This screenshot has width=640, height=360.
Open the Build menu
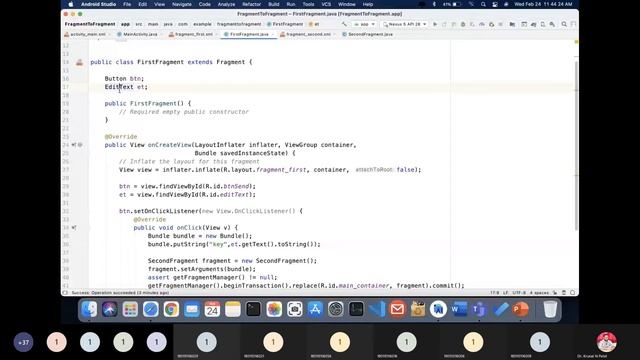[274, 4]
